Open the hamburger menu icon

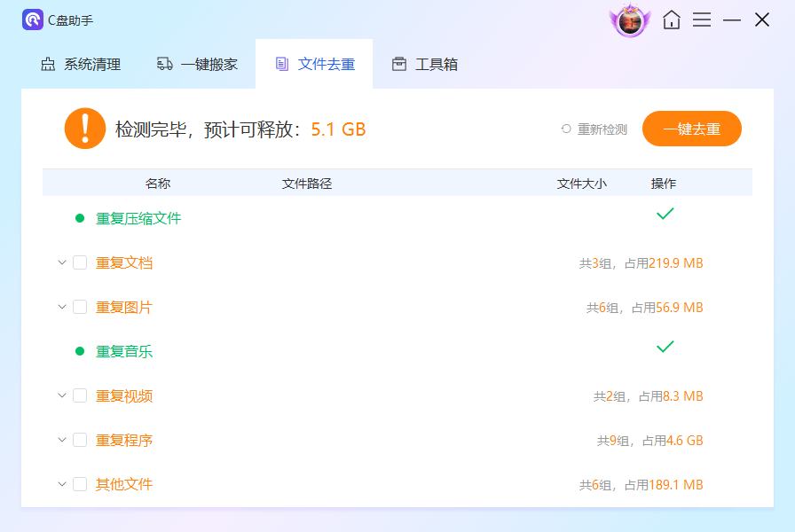tap(702, 20)
